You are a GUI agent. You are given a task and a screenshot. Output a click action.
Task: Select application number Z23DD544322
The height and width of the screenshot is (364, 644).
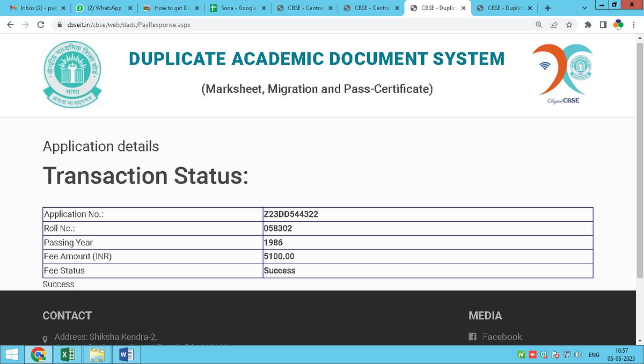coord(291,214)
